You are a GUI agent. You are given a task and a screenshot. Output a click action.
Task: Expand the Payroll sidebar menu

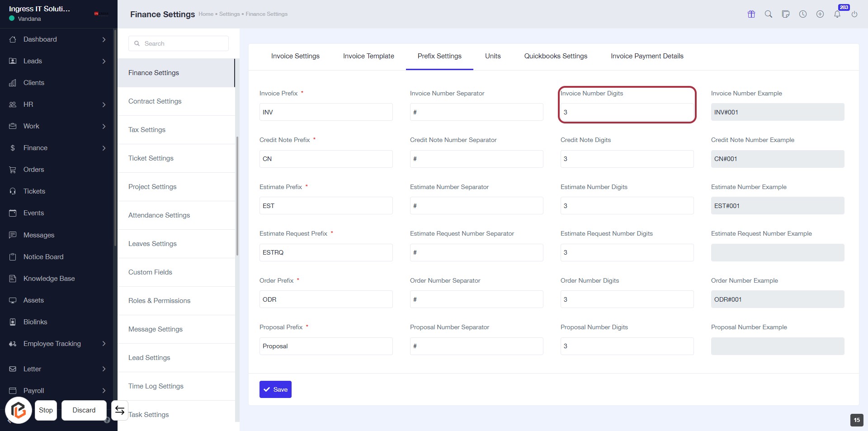pos(104,390)
